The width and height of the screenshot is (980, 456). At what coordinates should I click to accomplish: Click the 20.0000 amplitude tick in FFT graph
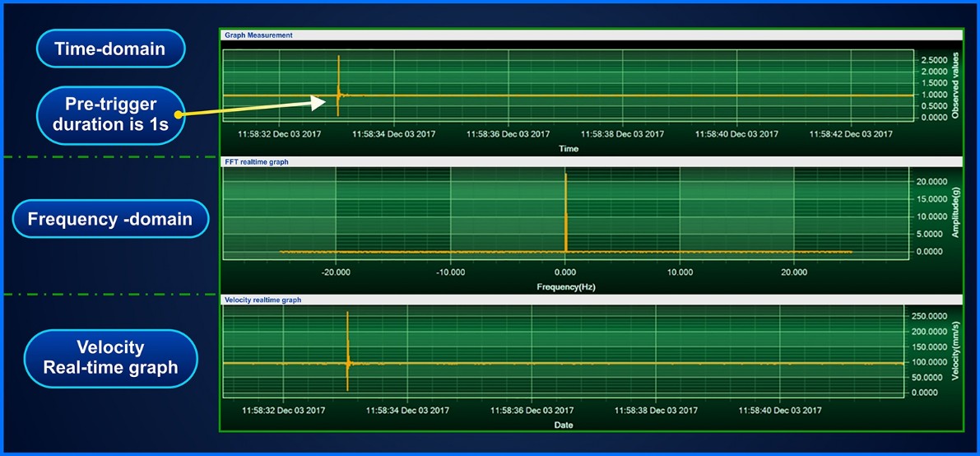pos(931,181)
